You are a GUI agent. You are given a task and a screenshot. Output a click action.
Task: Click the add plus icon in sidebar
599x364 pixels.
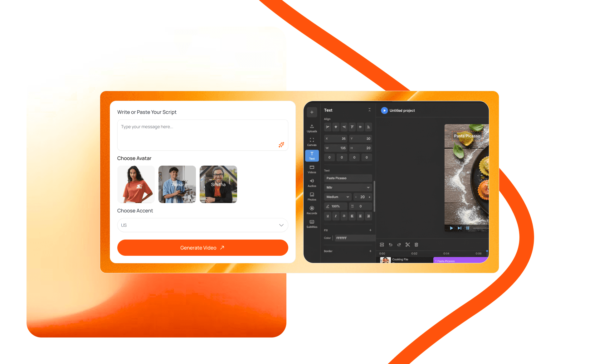coord(312,112)
